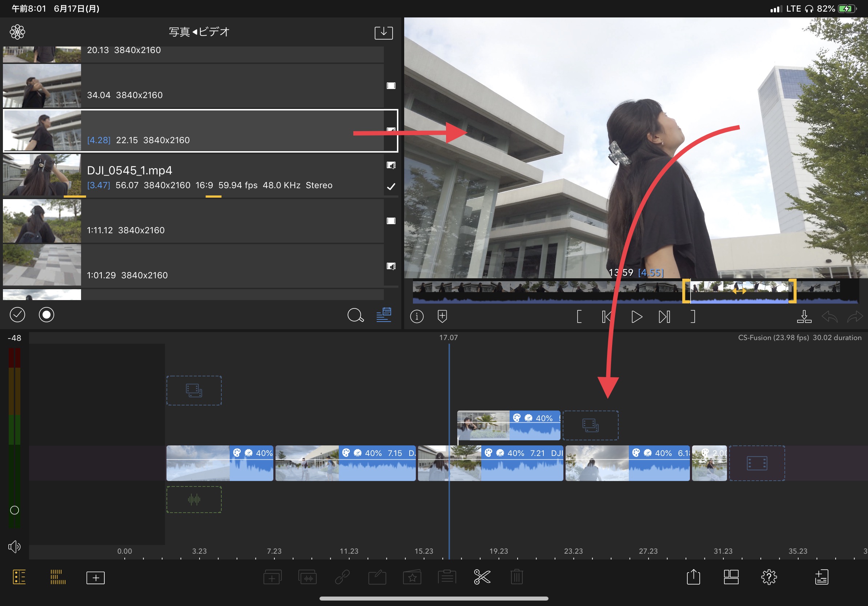Open the sort by date list icon
The height and width of the screenshot is (606, 868).
(x=384, y=315)
